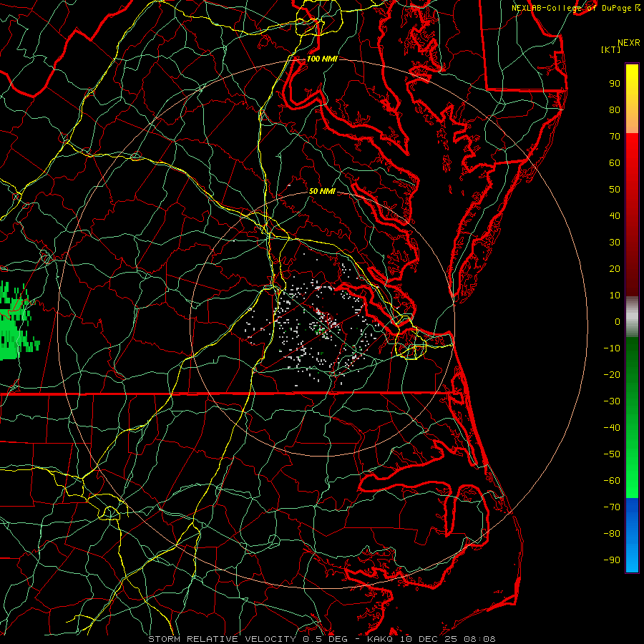
Task: Click the -30 value on velocity scale
Action: click(x=612, y=401)
